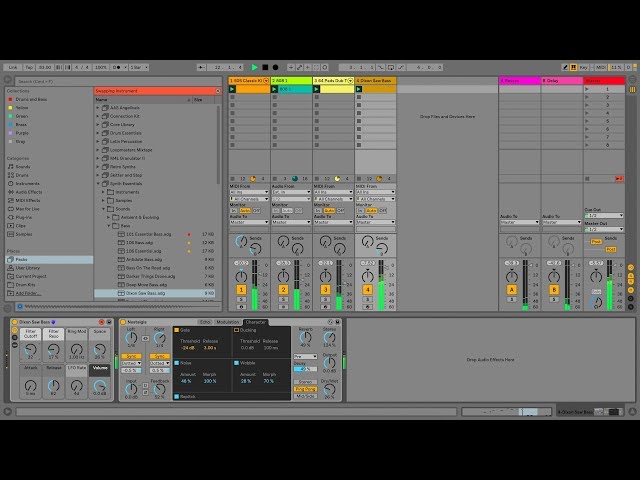The image size is (640, 480).
Task: Disable the Gate checkbox
Action: click(177, 330)
